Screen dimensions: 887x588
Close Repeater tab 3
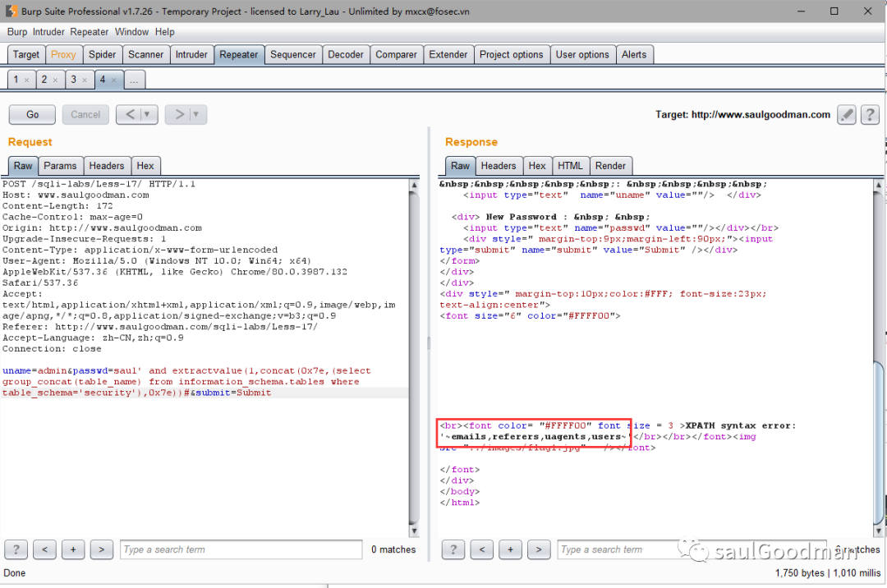(85, 80)
